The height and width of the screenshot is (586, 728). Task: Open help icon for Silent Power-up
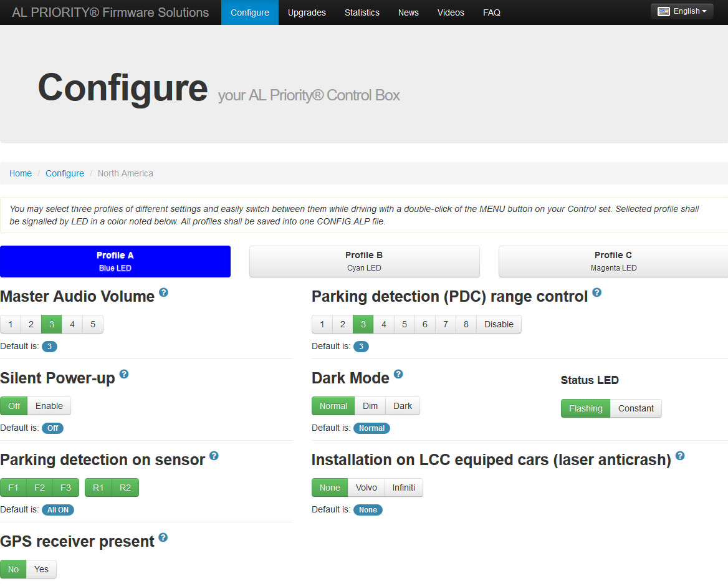pos(124,374)
